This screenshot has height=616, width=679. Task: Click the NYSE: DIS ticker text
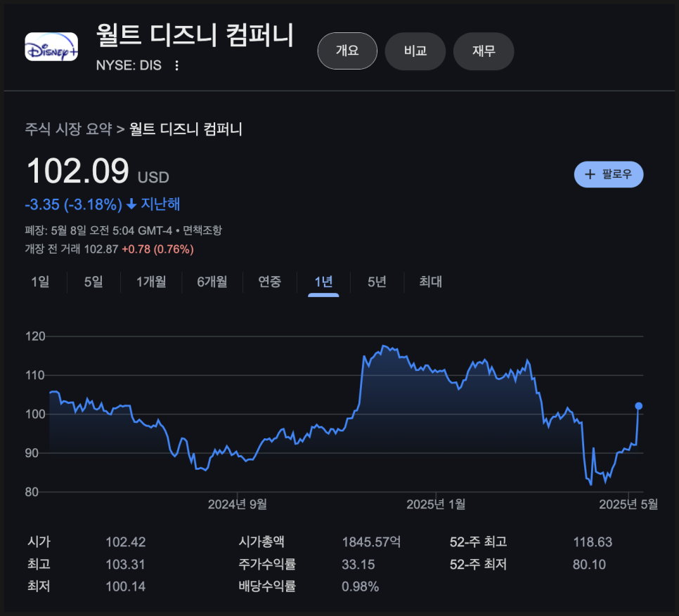click(129, 65)
